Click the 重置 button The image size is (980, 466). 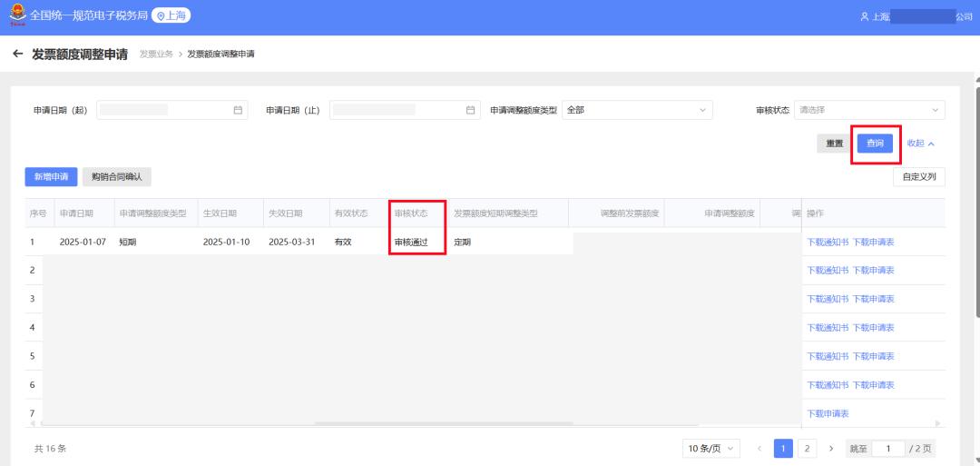click(834, 144)
